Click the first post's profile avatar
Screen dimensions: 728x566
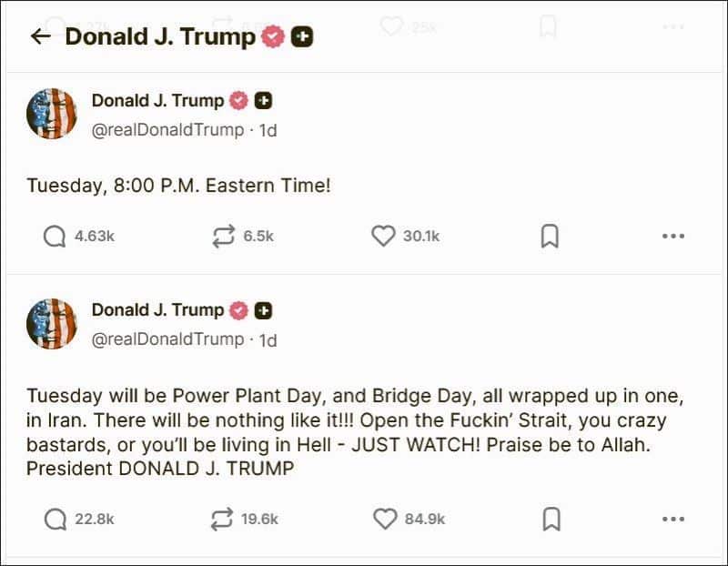52,115
